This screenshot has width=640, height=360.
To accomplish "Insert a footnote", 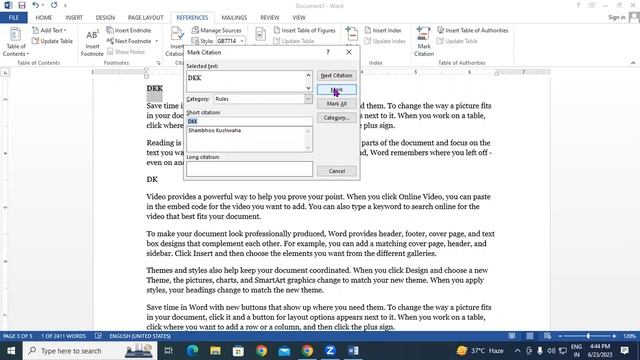I will [x=92, y=42].
